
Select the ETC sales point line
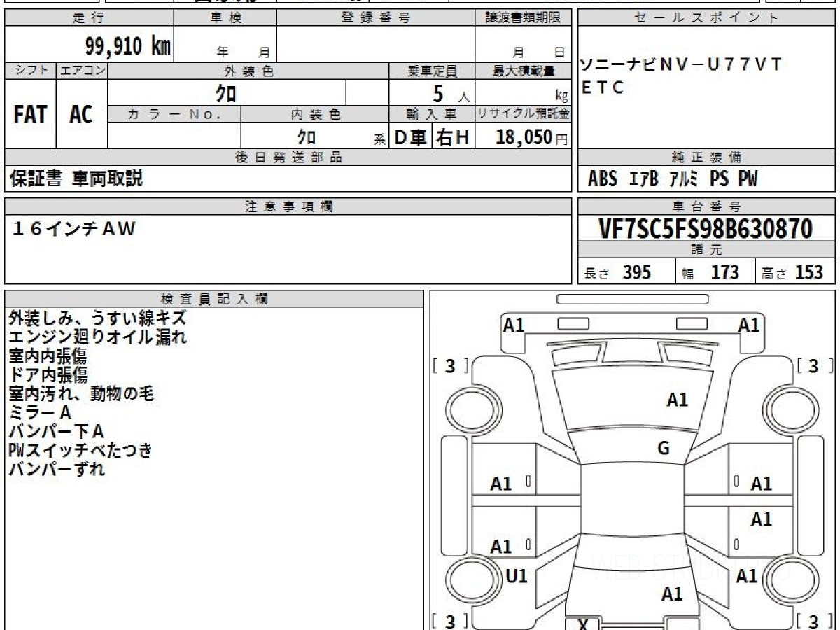tap(603, 88)
